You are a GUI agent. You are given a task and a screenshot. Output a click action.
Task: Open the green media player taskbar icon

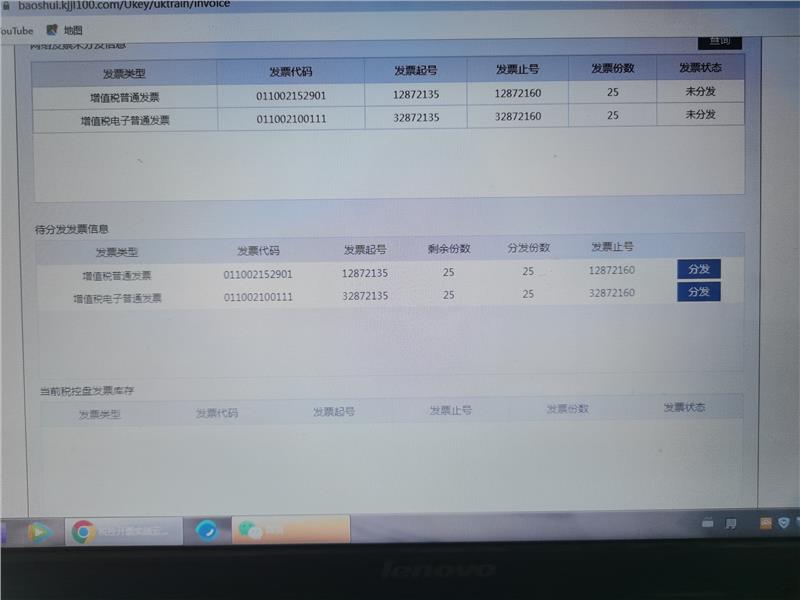point(40,531)
